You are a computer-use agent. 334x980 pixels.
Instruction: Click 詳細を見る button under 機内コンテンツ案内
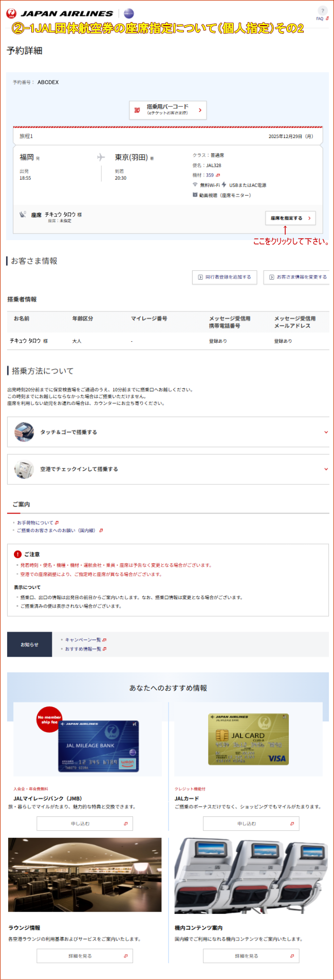pos(251,956)
